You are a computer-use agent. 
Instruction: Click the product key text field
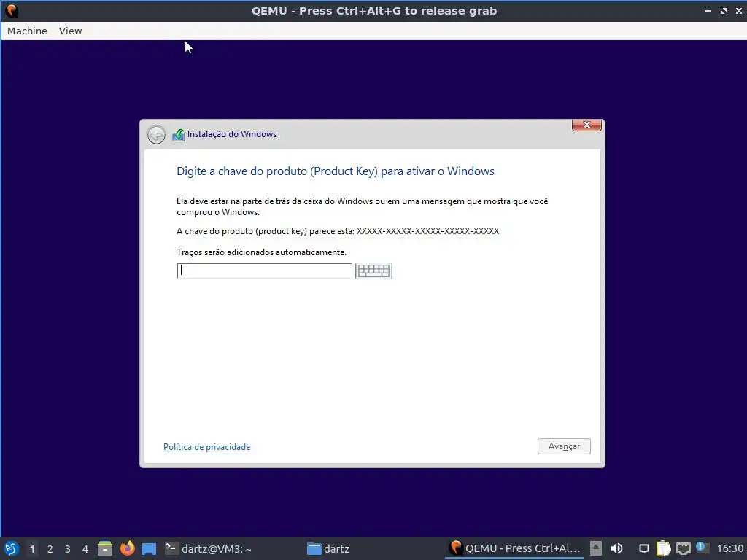264,271
